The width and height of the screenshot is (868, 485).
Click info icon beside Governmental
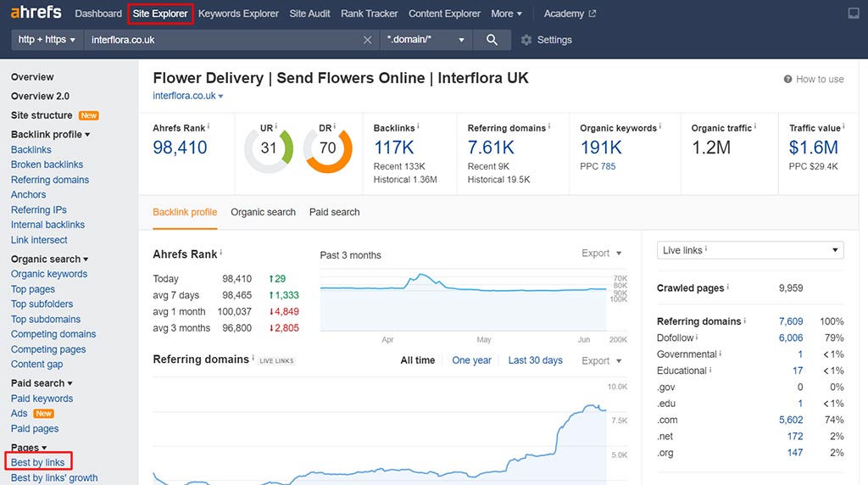click(721, 354)
